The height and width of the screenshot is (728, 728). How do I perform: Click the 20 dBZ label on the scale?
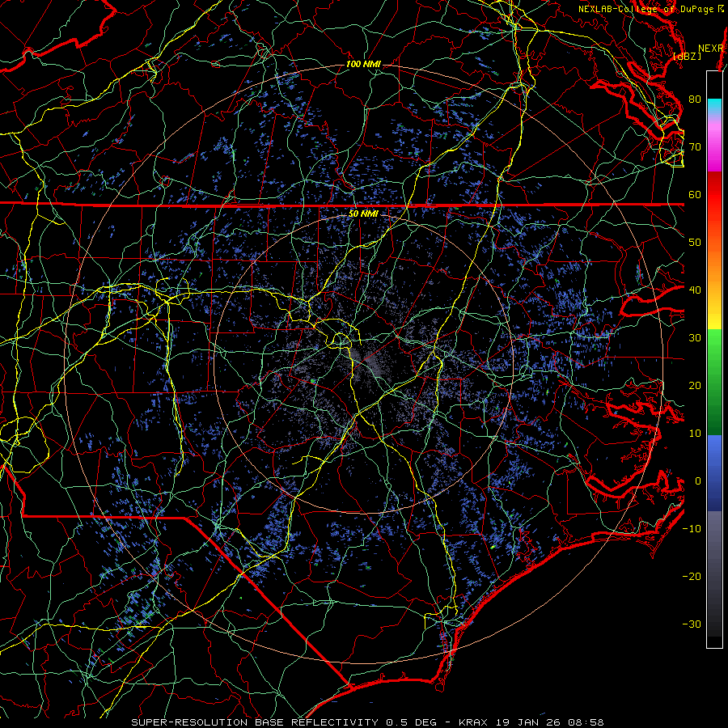click(695, 386)
